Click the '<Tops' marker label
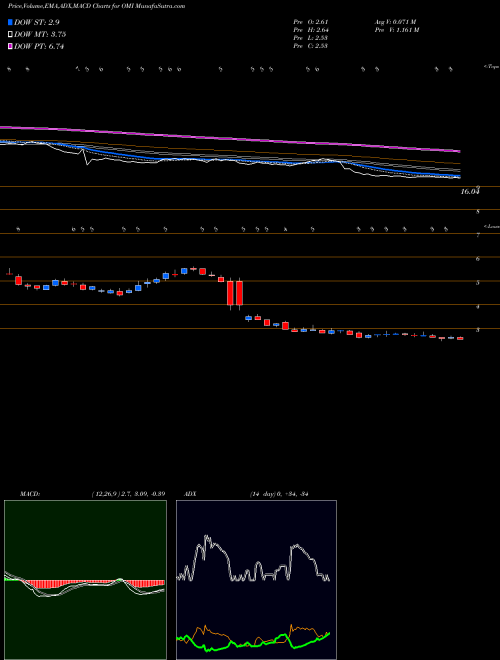Viewport: 500px width, 660px height. 491,67
